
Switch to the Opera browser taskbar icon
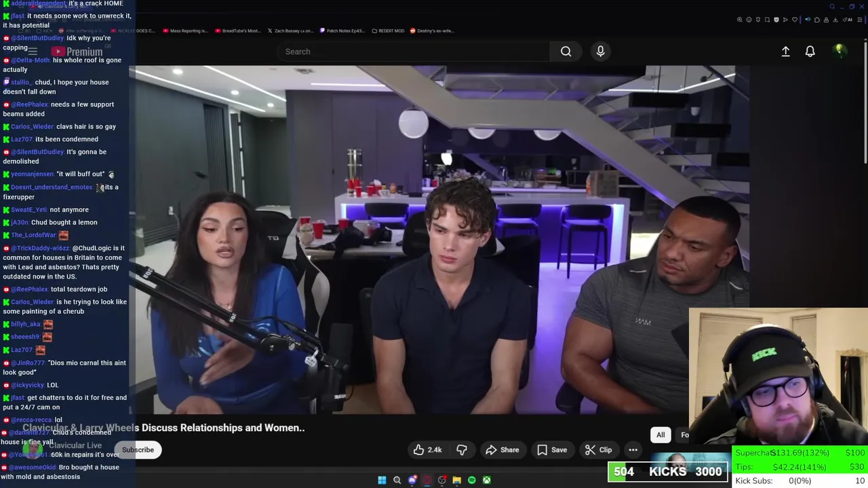(427, 480)
